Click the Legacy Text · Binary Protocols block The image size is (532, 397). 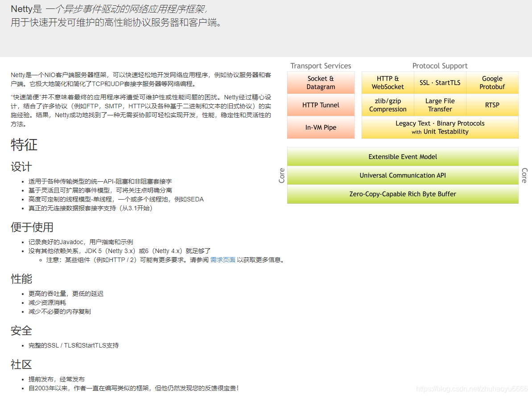tap(440, 127)
